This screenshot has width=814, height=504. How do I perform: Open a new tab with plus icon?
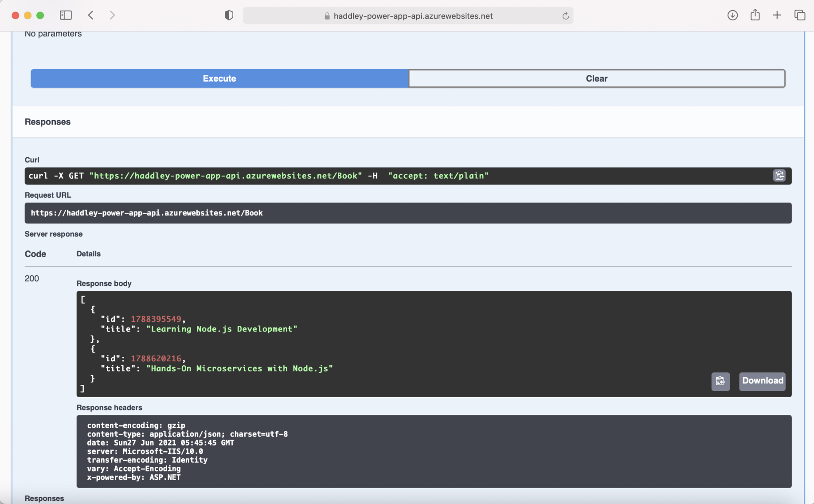point(777,16)
